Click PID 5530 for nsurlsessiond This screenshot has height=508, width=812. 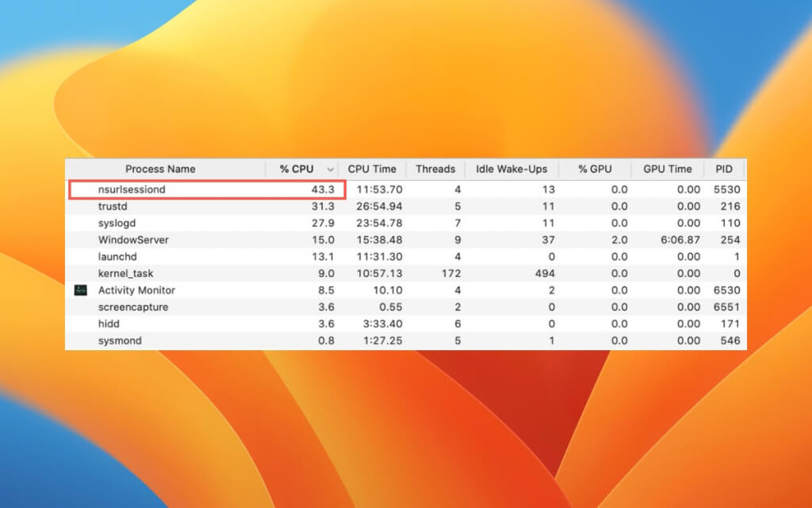pos(726,189)
